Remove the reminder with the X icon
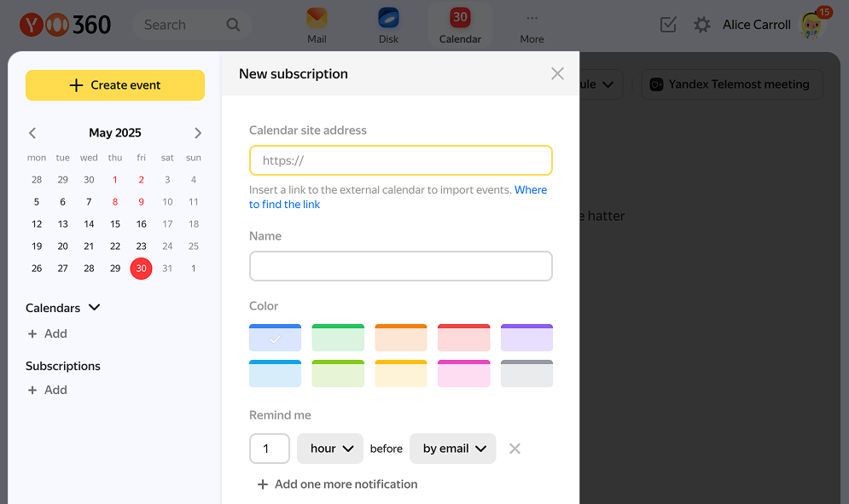Screen dimensions: 849x504 click(x=515, y=449)
